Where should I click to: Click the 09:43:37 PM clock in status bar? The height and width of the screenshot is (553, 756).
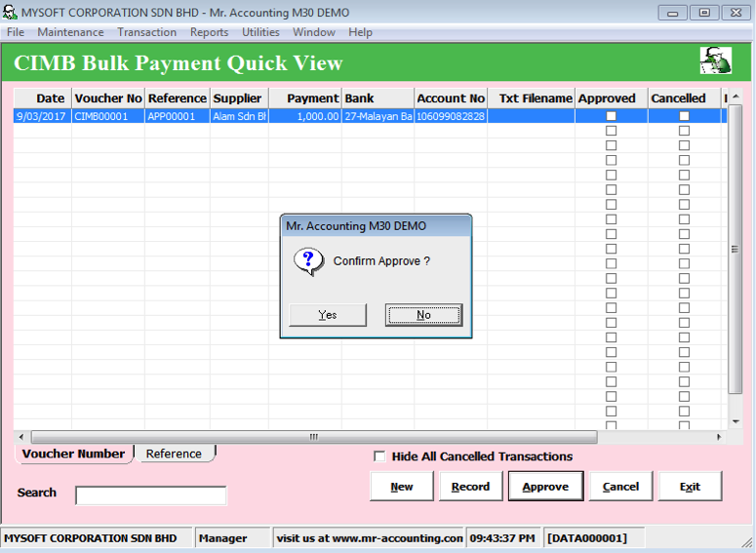[502, 538]
